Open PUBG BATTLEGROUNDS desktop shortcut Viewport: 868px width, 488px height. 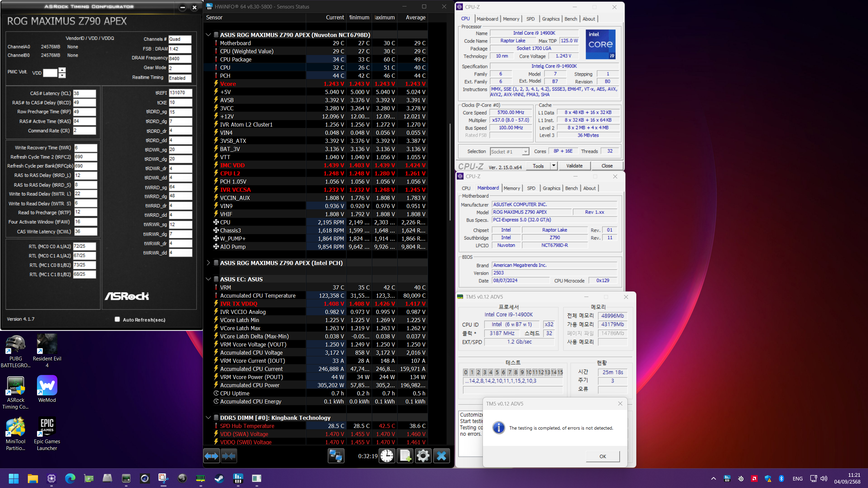[x=16, y=351]
